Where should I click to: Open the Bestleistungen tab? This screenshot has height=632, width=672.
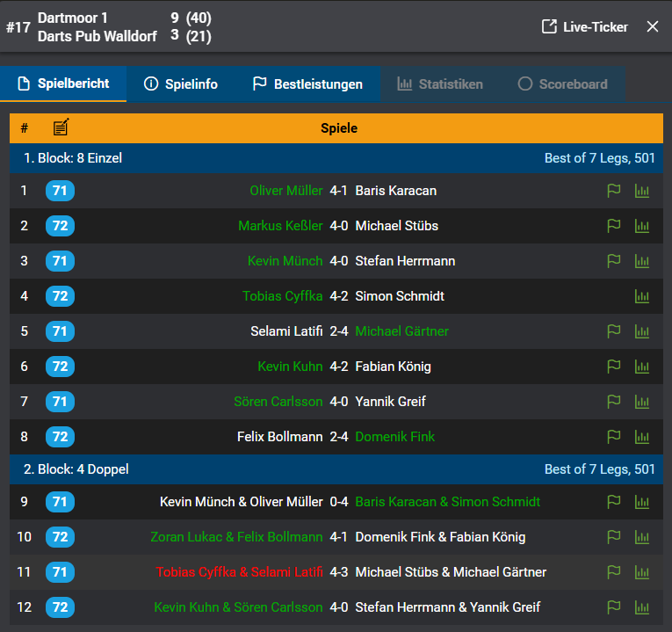(x=307, y=84)
